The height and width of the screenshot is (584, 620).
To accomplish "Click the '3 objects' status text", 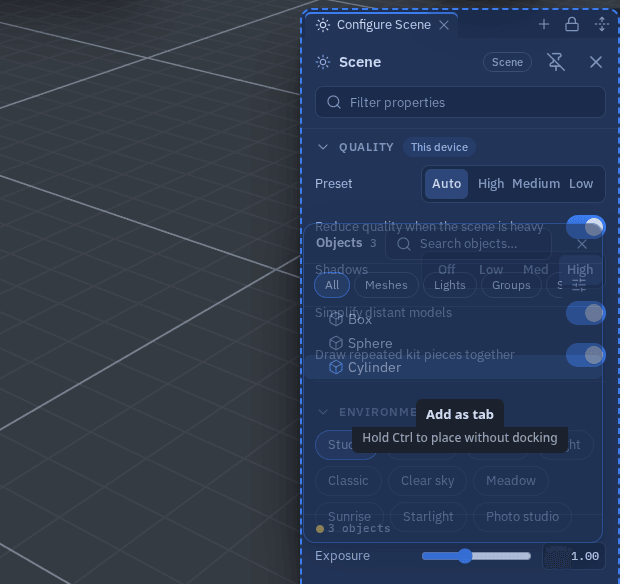I will click(x=359, y=528).
